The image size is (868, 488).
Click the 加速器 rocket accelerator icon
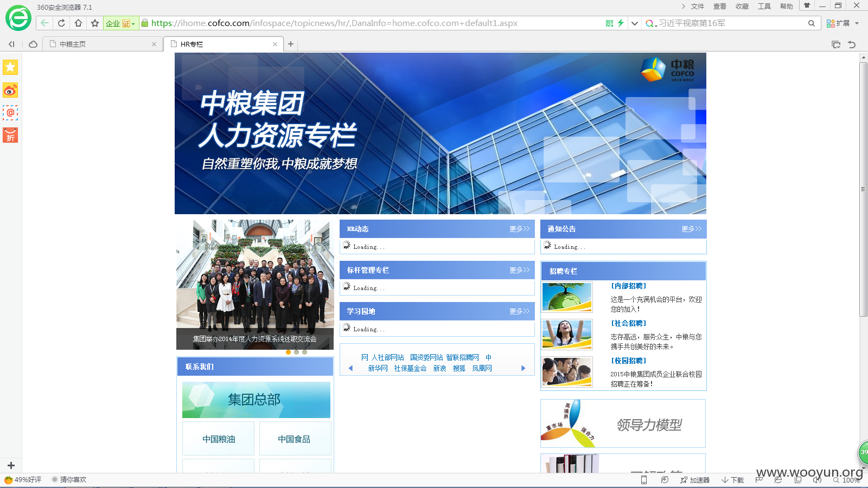tap(695, 480)
